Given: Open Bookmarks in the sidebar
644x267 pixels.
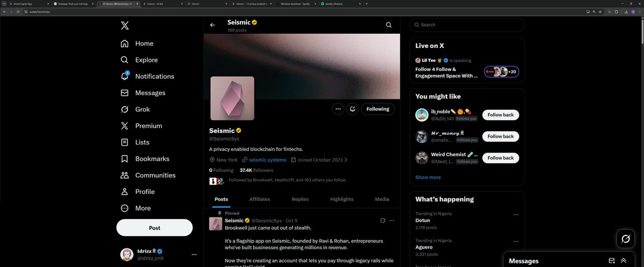Looking at the screenshot, I should click(x=145, y=159).
